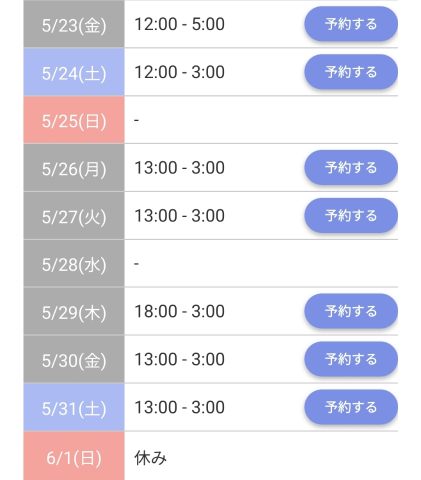Select the red 6/1(日) date cell
This screenshot has height=480, width=421.
[x=74, y=456]
